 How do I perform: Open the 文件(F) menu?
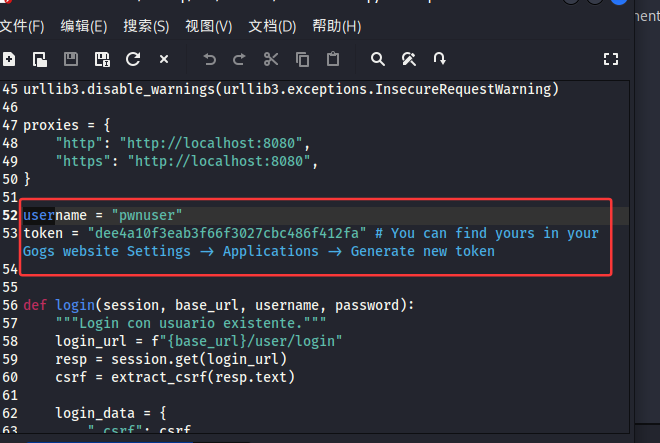(22, 26)
